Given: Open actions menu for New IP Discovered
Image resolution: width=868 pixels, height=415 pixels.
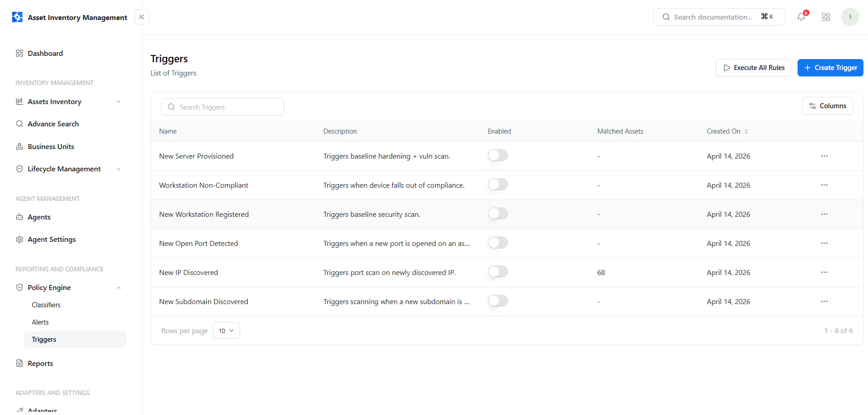Looking at the screenshot, I should click(824, 272).
